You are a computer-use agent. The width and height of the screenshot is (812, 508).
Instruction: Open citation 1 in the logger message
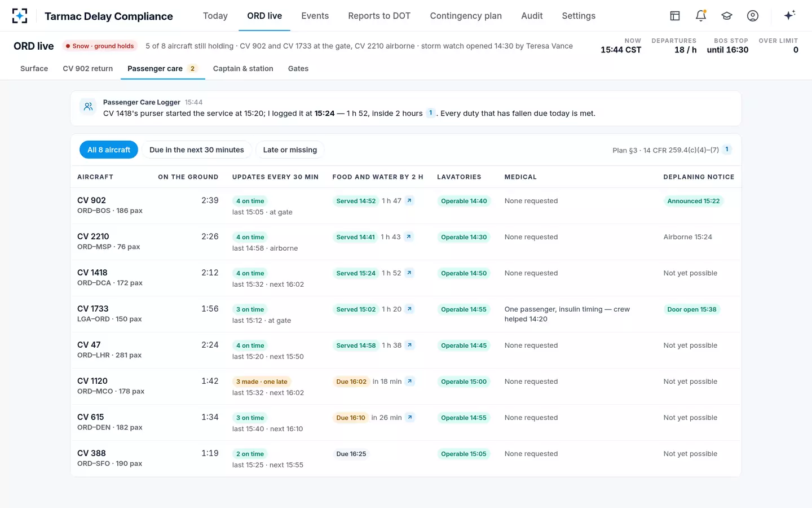[431, 113]
